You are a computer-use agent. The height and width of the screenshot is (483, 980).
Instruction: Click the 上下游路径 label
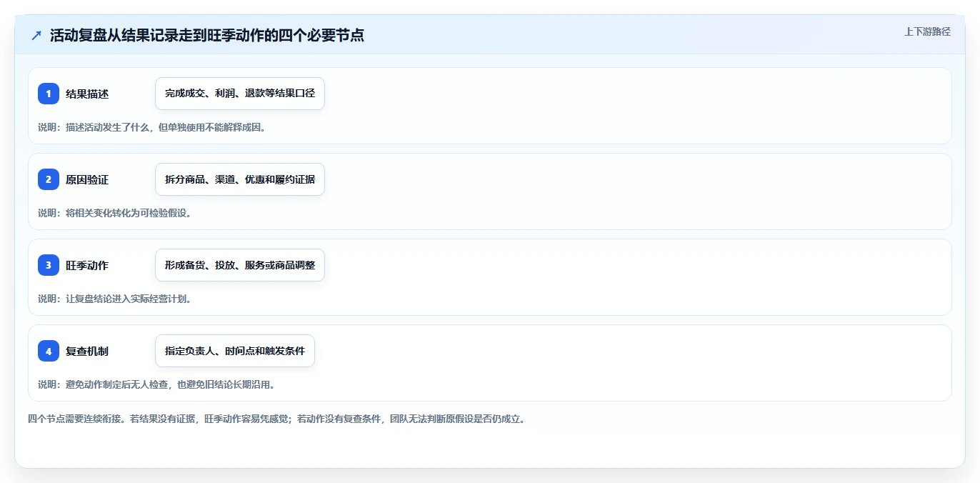(927, 31)
